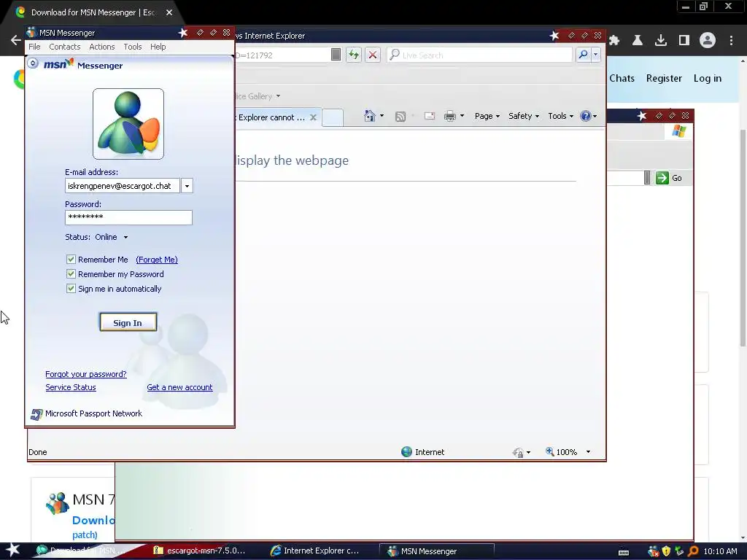The image size is (747, 560).
Task: Open a new blank tab in IE
Action: [x=333, y=117]
